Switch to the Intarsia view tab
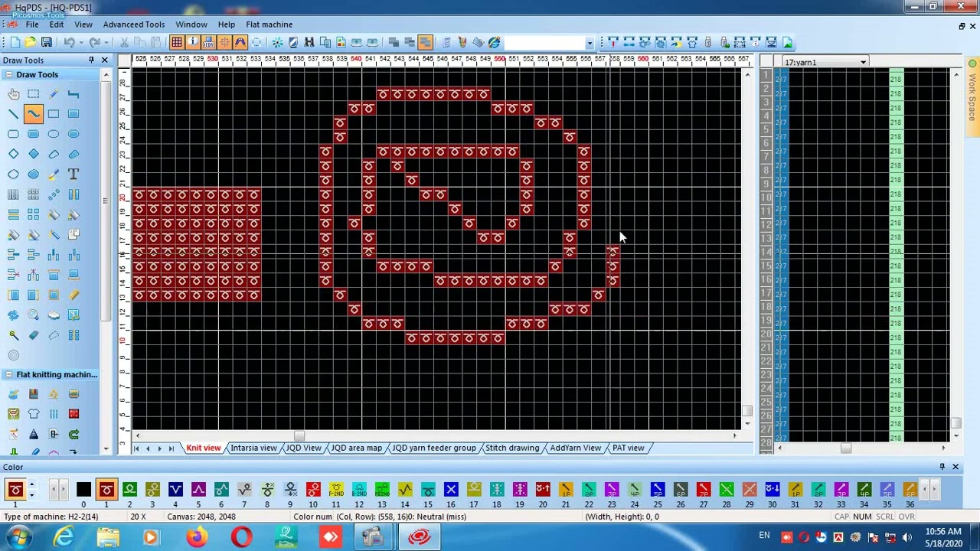Image resolution: width=980 pixels, height=551 pixels. (x=253, y=448)
